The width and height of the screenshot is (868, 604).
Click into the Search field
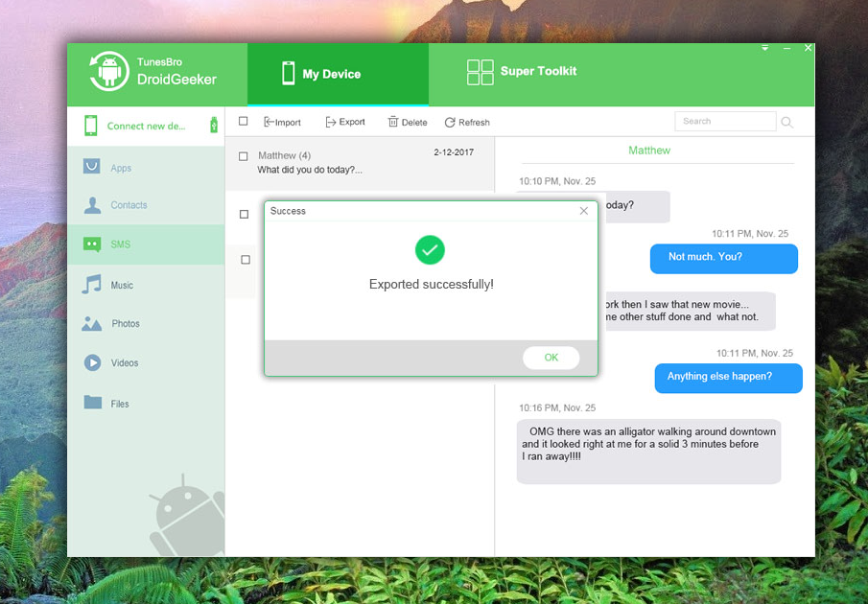(x=725, y=121)
